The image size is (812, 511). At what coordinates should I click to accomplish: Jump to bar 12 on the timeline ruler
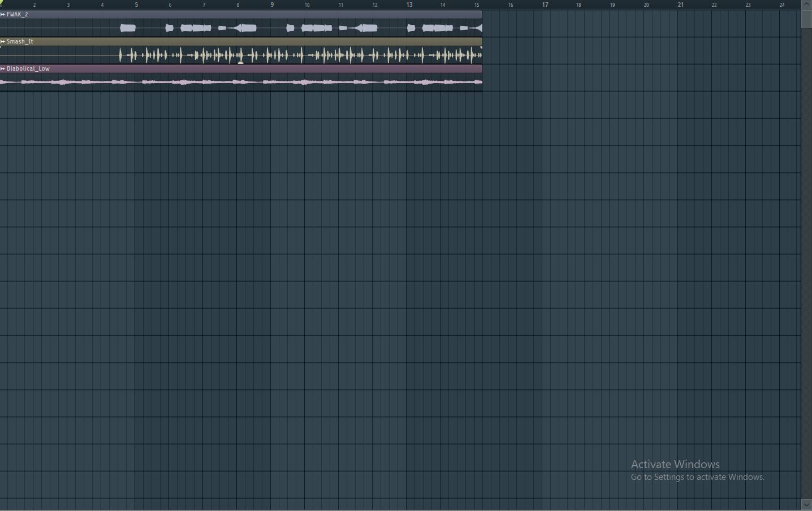(x=375, y=5)
